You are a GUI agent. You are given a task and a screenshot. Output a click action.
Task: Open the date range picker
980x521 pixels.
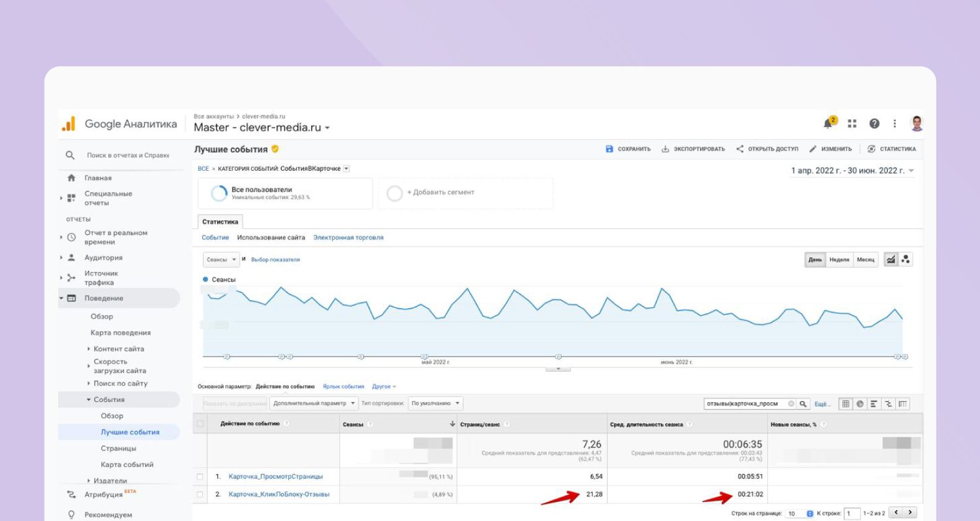coord(852,171)
